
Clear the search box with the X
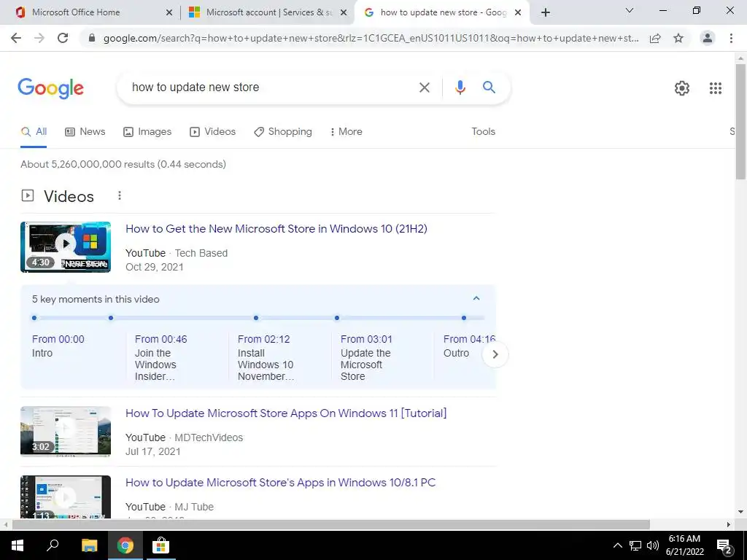click(424, 87)
